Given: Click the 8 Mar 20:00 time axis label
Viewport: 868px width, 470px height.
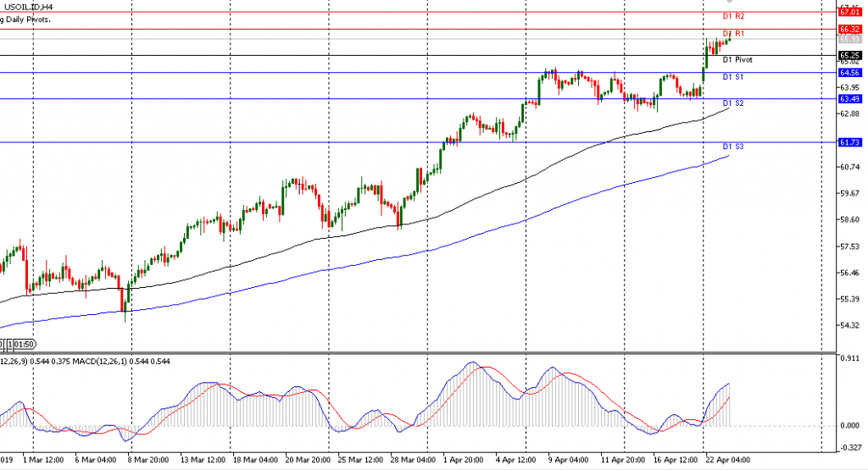Looking at the screenshot, I should [x=147, y=460].
